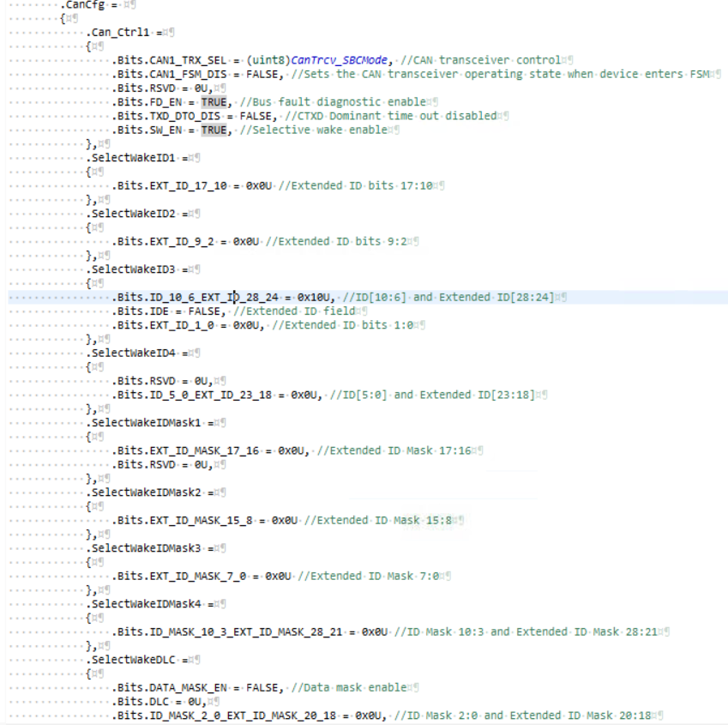728x725 pixels.
Task: Click the .SelectWakeIDMask3 = line
Action: [149, 548]
